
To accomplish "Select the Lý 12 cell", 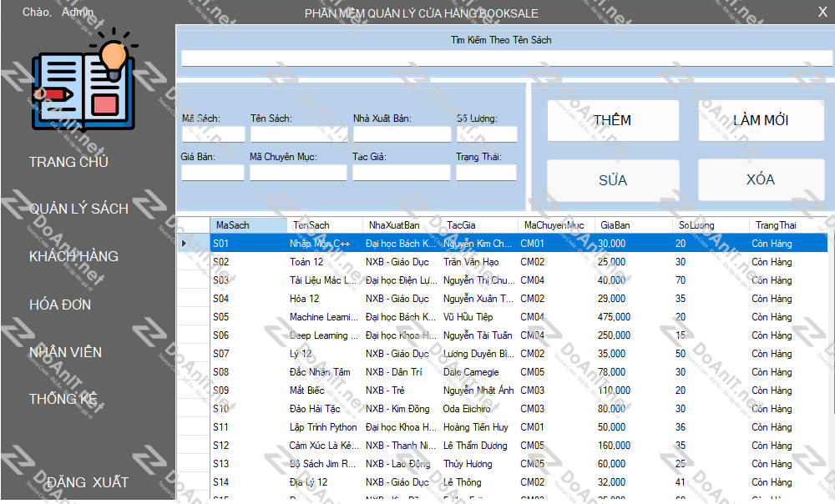I will click(x=324, y=354).
